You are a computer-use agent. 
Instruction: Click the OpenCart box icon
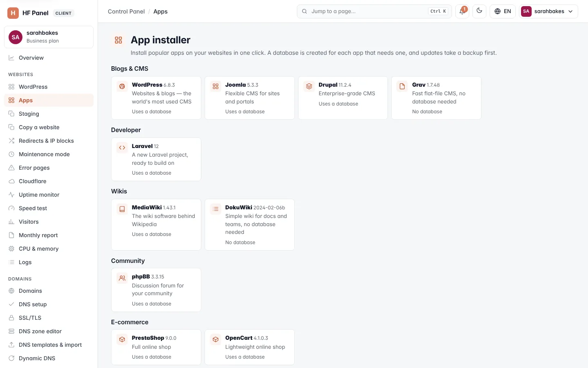click(x=216, y=339)
